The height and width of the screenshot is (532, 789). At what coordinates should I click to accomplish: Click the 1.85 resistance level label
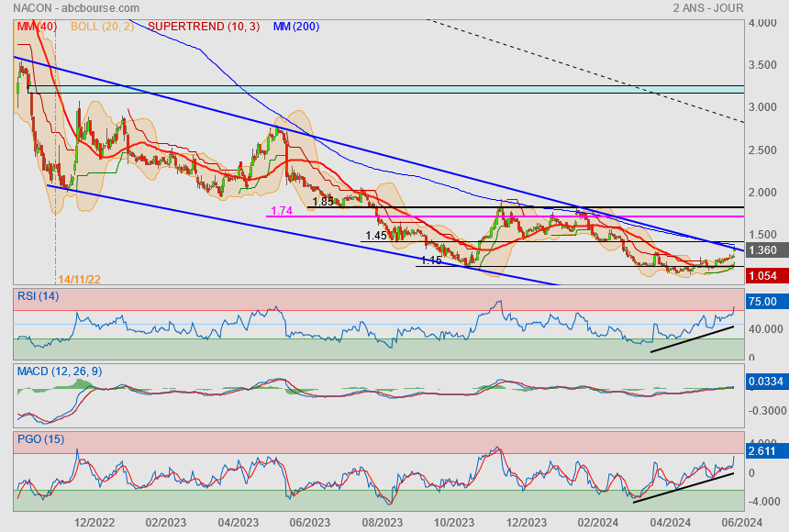click(x=323, y=202)
